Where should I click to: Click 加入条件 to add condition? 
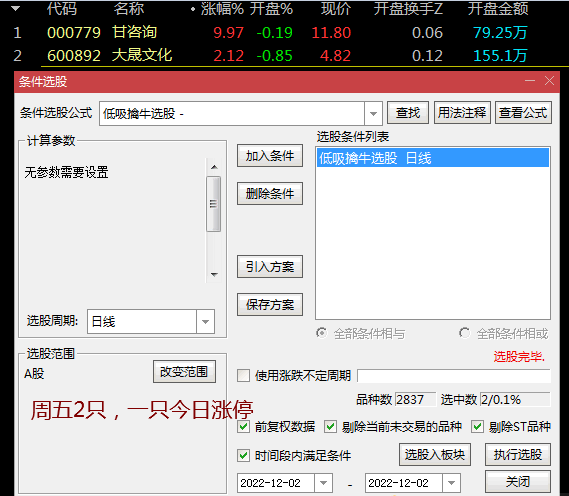(270, 156)
